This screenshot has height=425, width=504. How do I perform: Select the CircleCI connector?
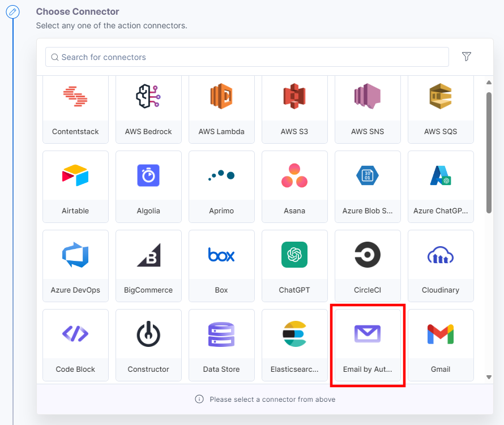tap(368, 266)
